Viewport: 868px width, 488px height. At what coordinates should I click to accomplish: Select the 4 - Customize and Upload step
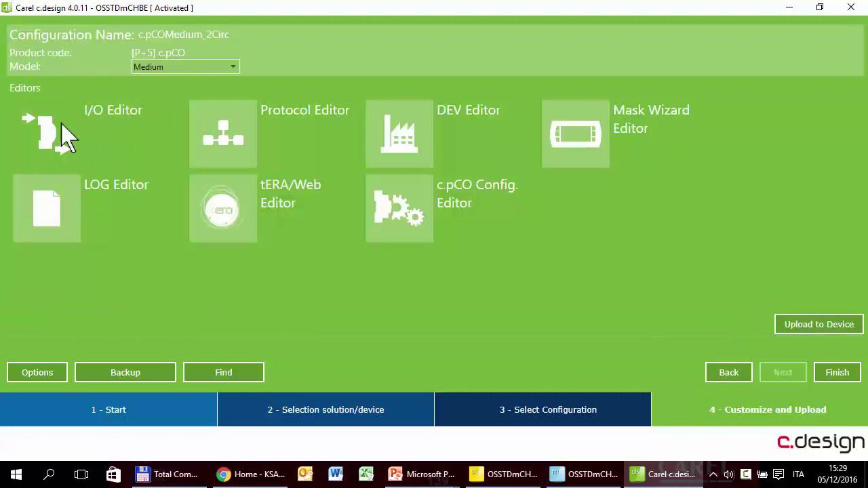759,409
